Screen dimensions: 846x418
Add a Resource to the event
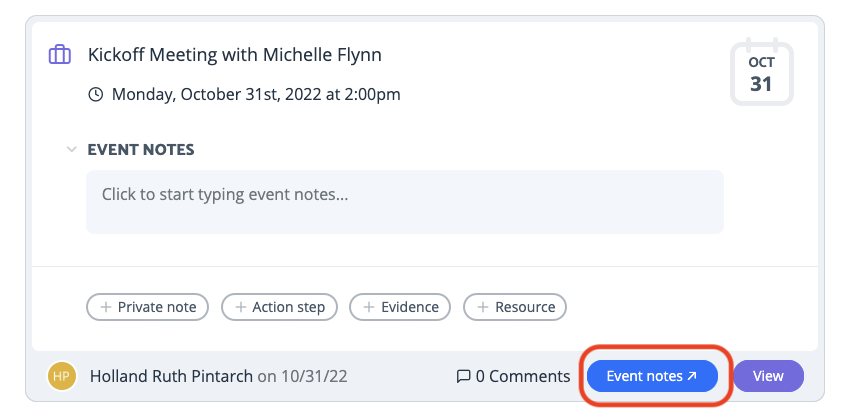(515, 307)
